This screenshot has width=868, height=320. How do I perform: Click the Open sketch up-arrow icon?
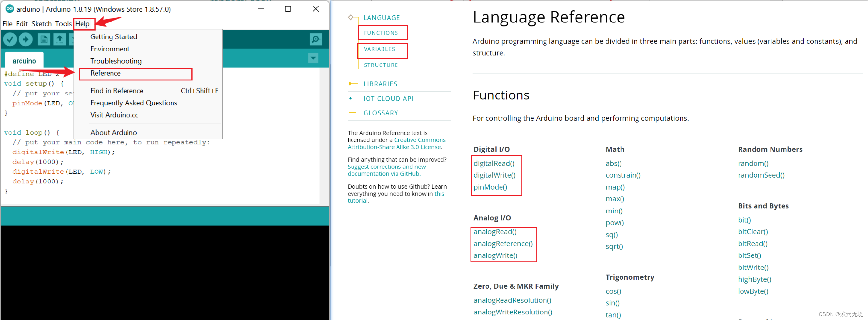point(60,39)
